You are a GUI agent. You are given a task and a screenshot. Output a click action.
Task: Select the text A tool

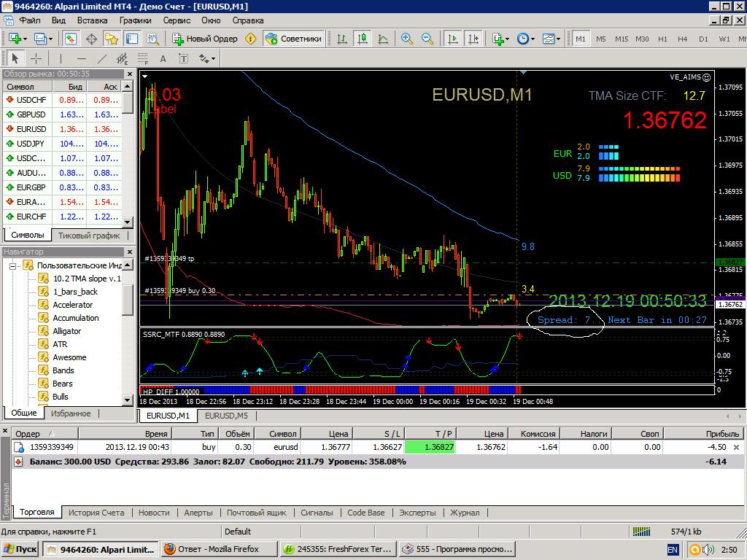click(163, 58)
